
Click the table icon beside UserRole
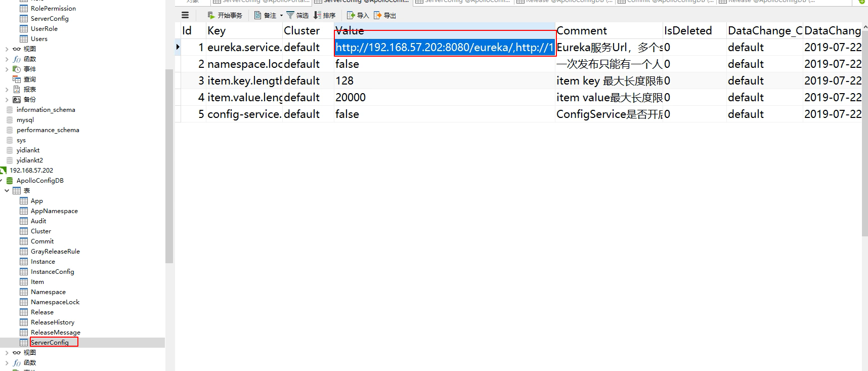pyautogui.click(x=24, y=28)
